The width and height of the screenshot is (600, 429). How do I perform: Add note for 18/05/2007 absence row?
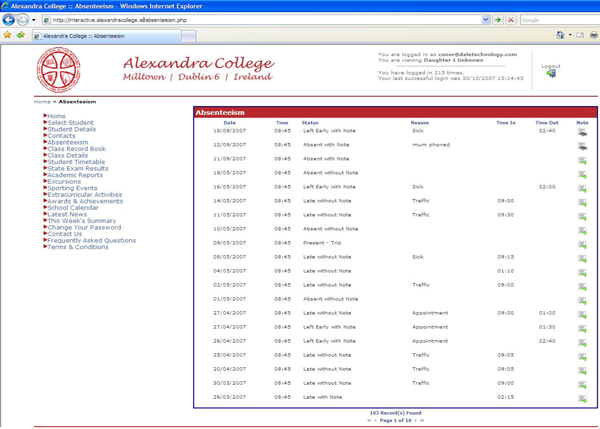point(582,175)
